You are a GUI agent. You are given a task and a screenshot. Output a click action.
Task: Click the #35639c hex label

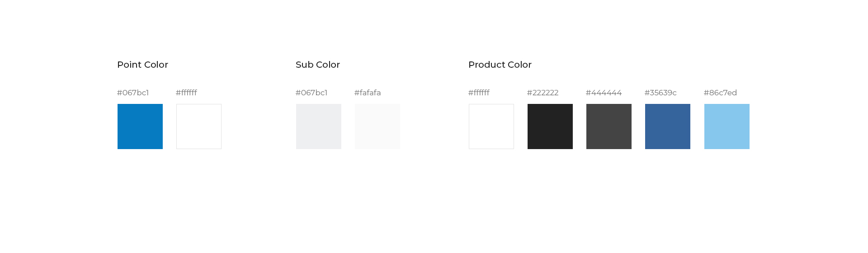(x=660, y=93)
